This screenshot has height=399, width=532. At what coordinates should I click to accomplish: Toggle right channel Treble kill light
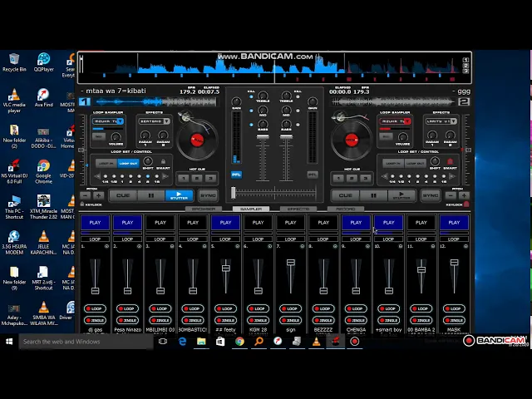click(298, 96)
